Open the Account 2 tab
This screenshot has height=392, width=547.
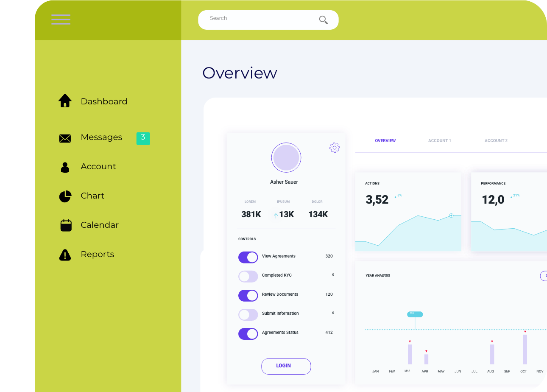496,140
